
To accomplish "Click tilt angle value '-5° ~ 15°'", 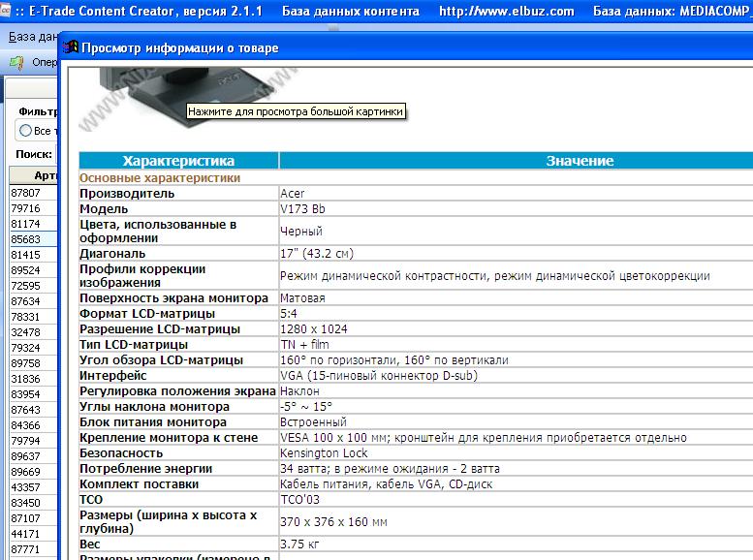I will click(x=306, y=406).
